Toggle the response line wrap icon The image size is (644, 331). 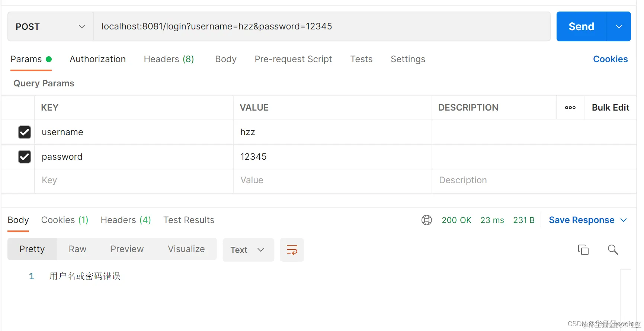click(292, 250)
